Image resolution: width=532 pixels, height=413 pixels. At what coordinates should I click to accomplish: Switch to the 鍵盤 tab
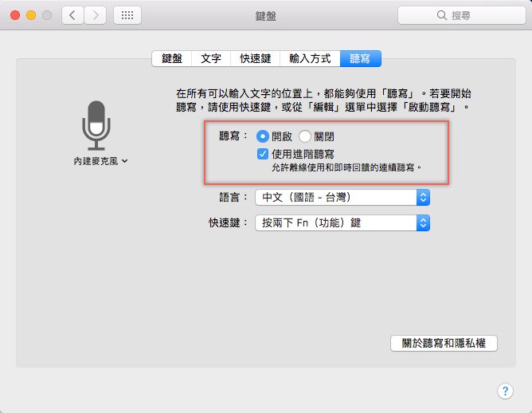(172, 58)
